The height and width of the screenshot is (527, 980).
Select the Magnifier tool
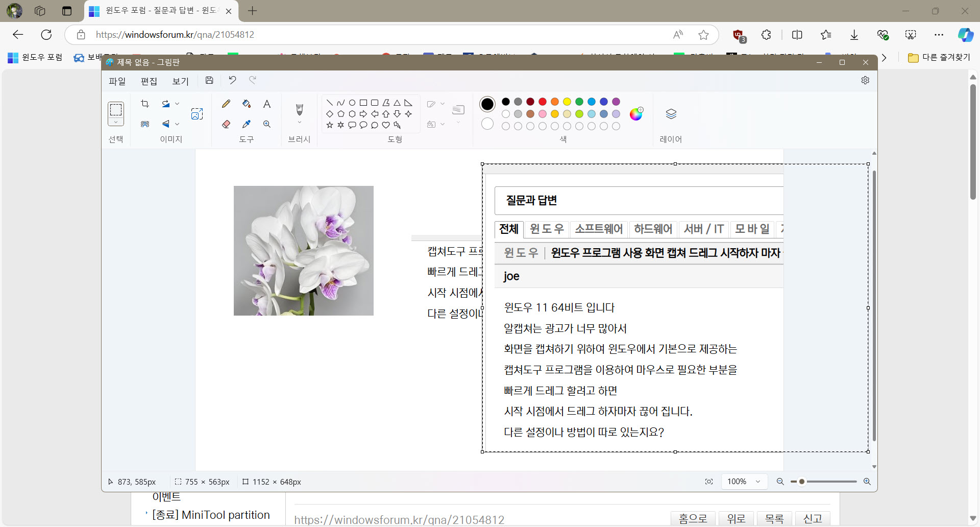(267, 124)
